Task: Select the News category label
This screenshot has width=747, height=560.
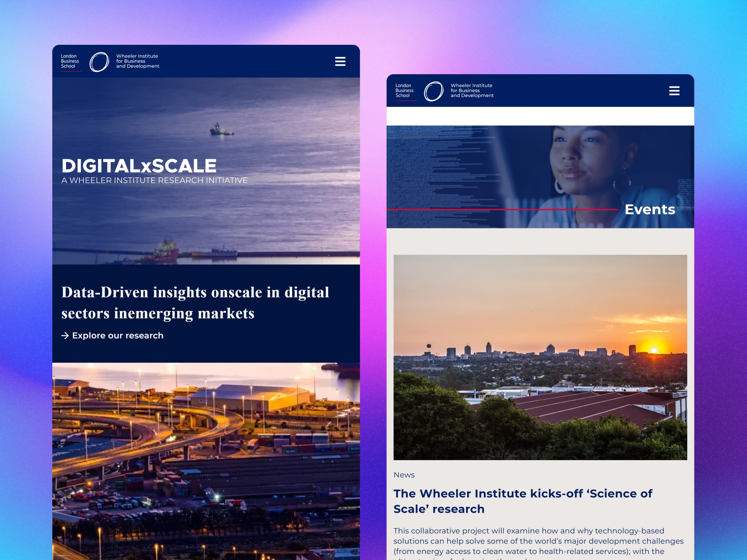Action: click(404, 474)
